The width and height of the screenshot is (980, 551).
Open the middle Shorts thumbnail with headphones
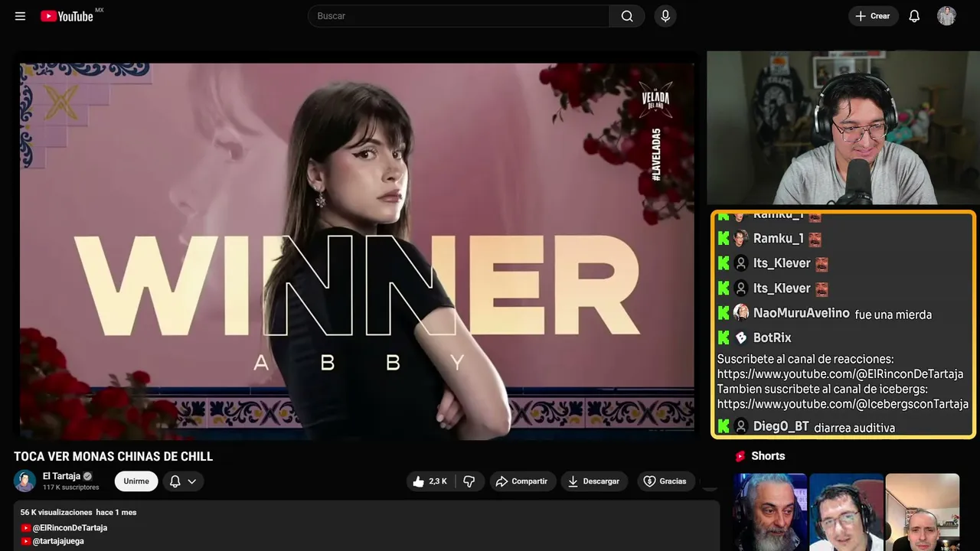846,512
